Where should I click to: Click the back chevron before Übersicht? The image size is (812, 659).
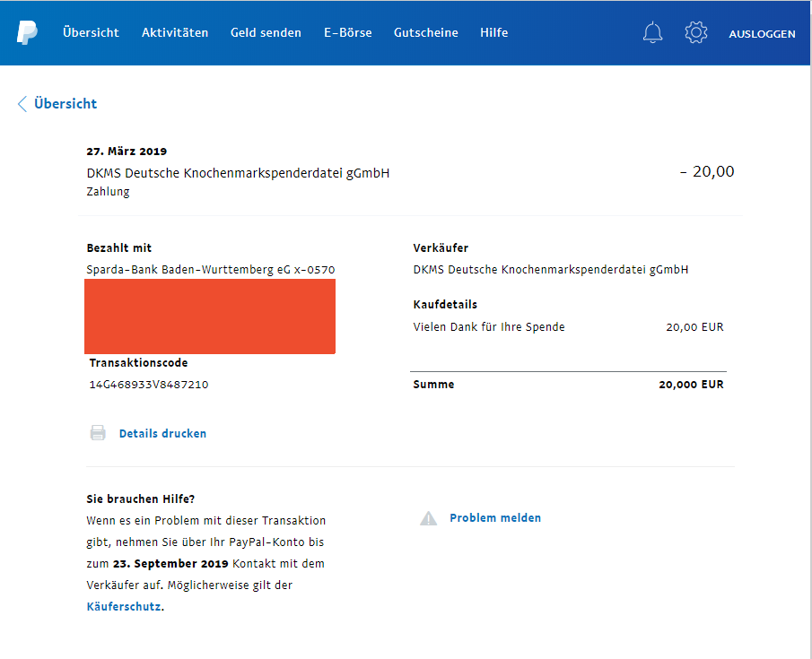22,103
